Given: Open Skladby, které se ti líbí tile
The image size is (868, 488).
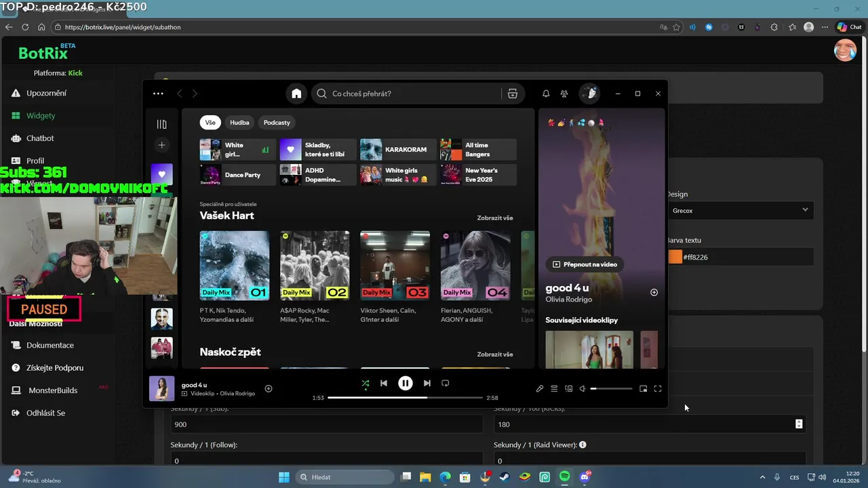Looking at the screenshot, I should click(x=318, y=150).
